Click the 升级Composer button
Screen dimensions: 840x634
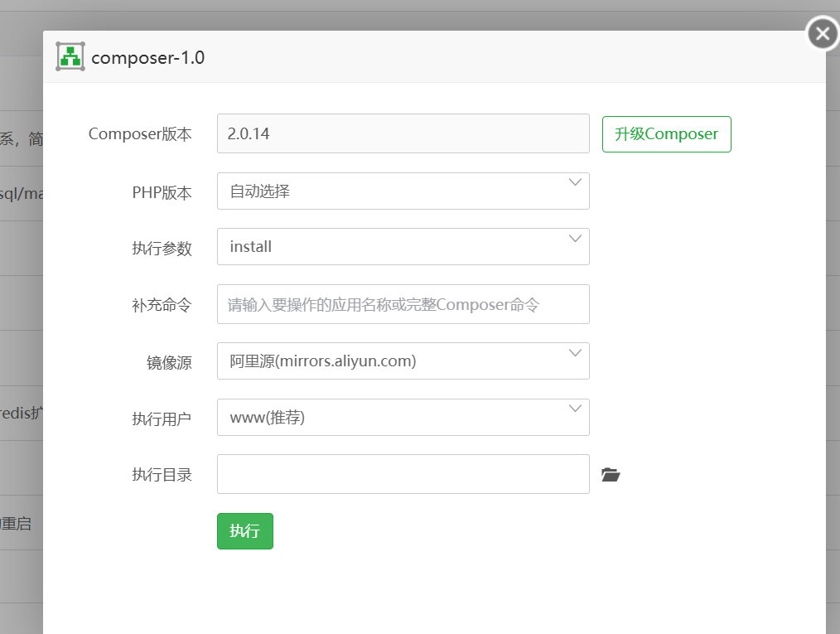666,134
